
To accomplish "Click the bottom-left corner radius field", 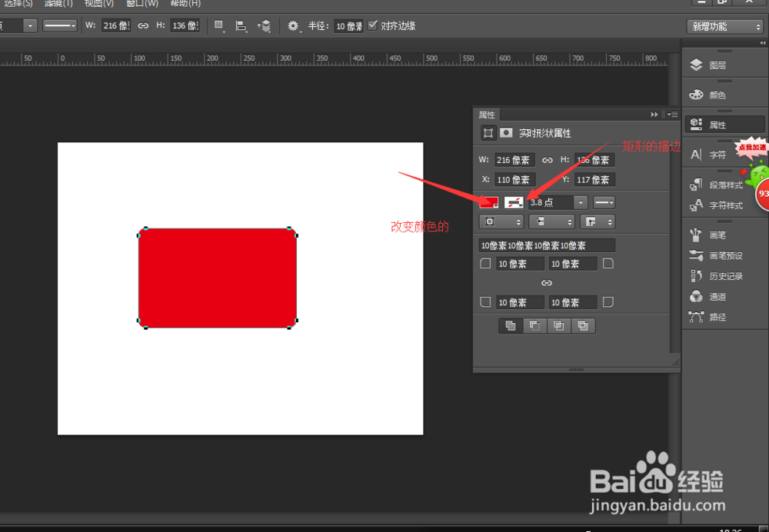I will point(520,302).
